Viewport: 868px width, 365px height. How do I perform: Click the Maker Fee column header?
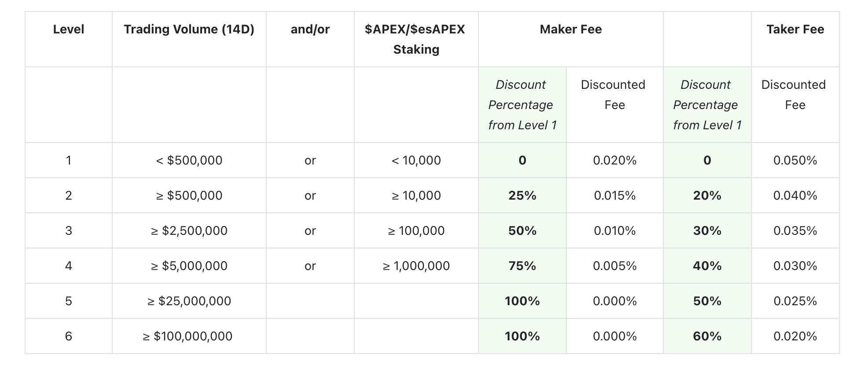pos(570,29)
